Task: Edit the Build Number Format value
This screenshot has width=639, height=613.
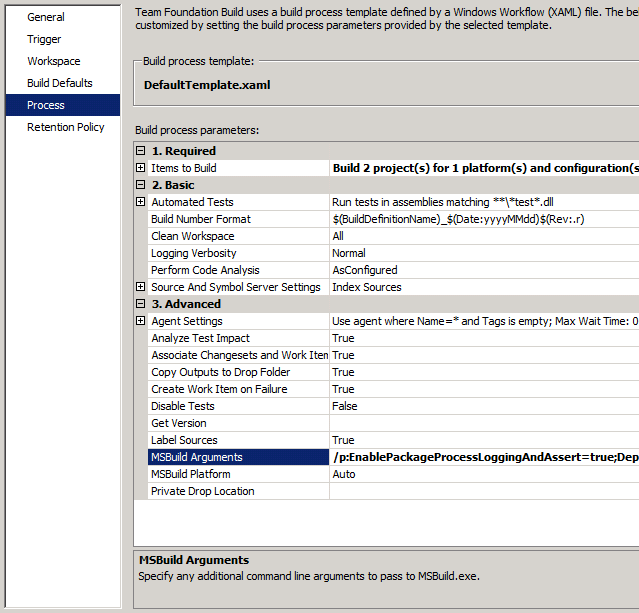Action: [x=484, y=219]
